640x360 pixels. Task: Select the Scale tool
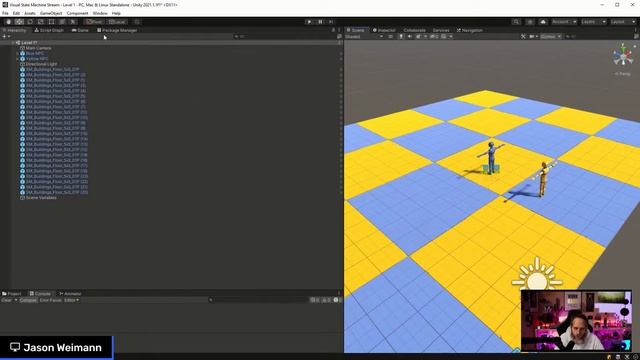pos(40,22)
